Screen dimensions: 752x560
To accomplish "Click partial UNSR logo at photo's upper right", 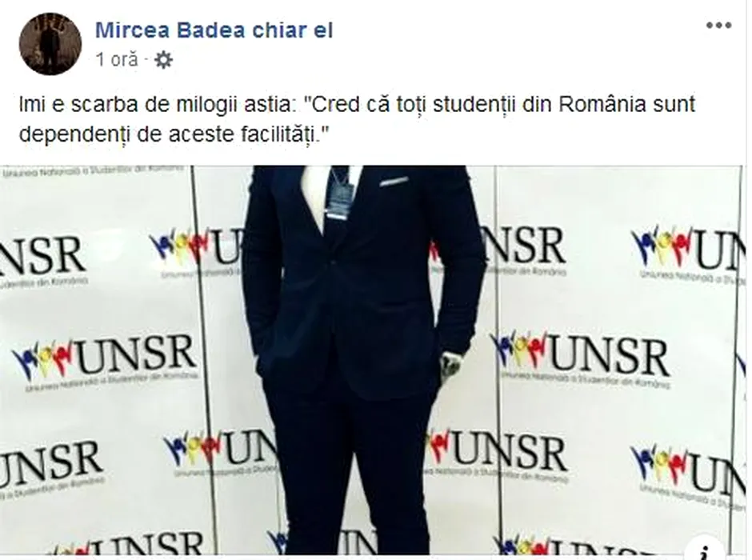I will point(689,253).
